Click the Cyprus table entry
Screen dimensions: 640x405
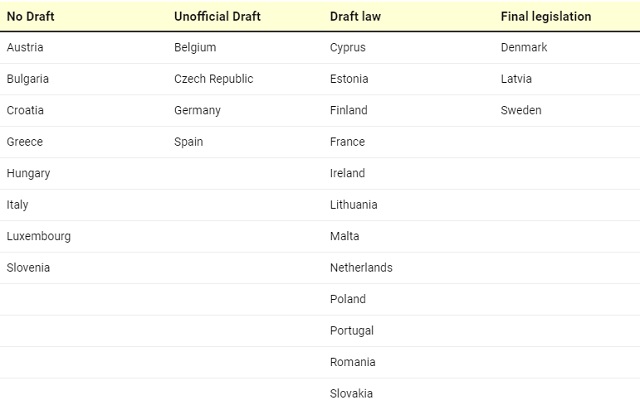[x=348, y=48]
